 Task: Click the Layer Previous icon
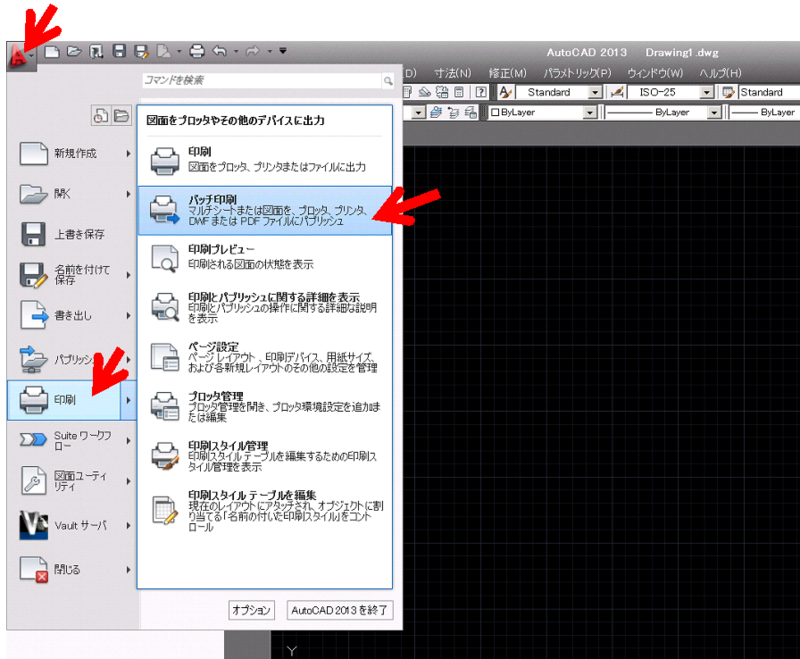(453, 112)
